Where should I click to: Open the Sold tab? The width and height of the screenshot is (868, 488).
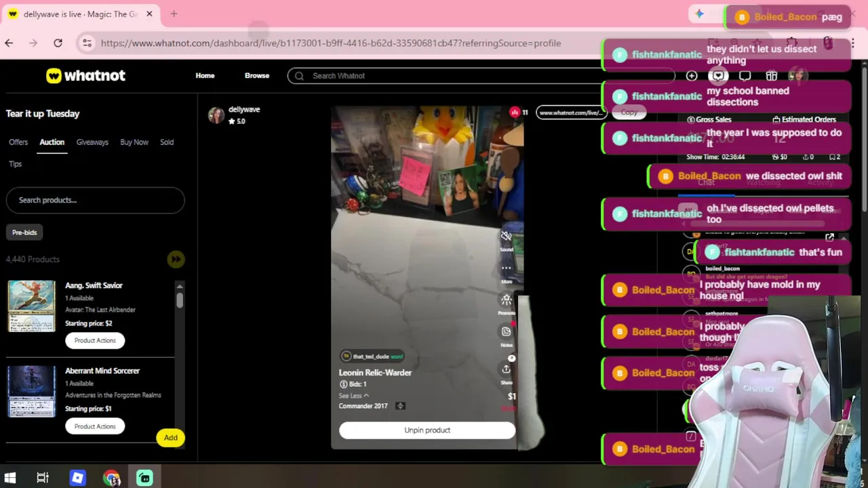[167, 142]
